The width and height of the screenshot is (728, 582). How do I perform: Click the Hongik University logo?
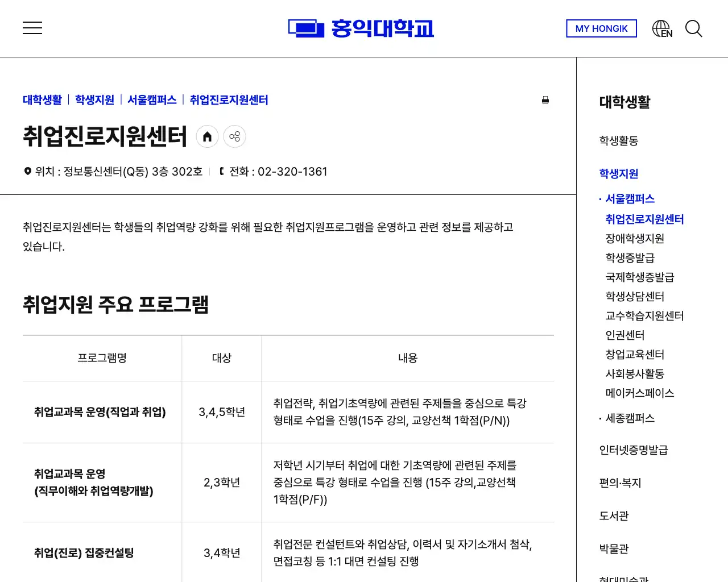tap(361, 28)
